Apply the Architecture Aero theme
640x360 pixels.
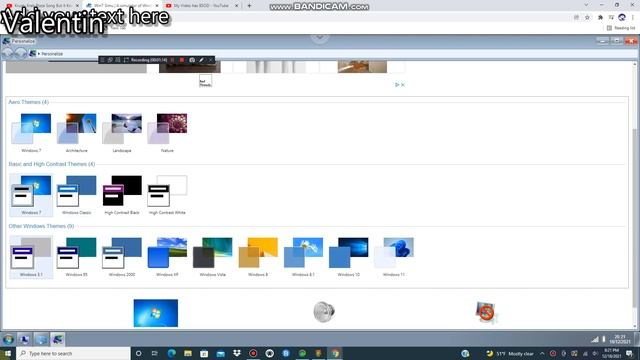coord(77,133)
